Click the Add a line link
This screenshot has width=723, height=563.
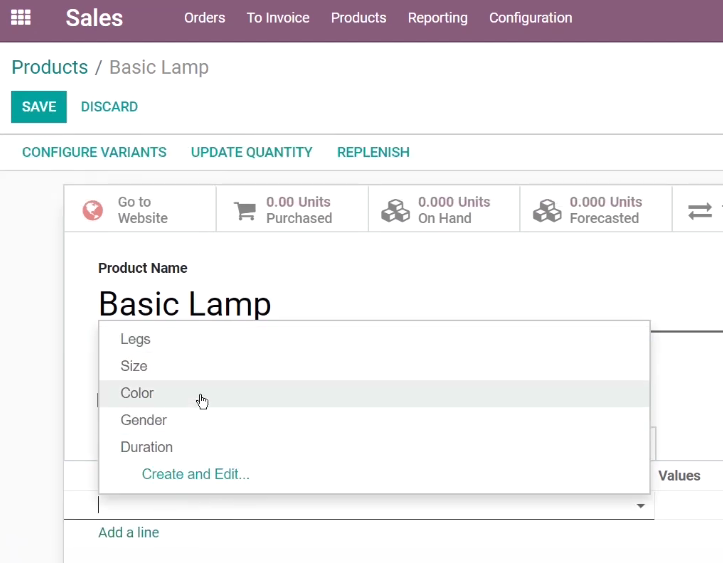tap(129, 533)
